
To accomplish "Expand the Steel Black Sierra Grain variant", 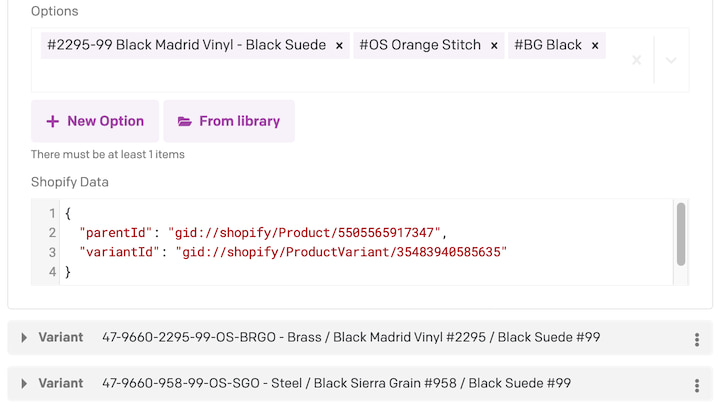I will pos(24,384).
